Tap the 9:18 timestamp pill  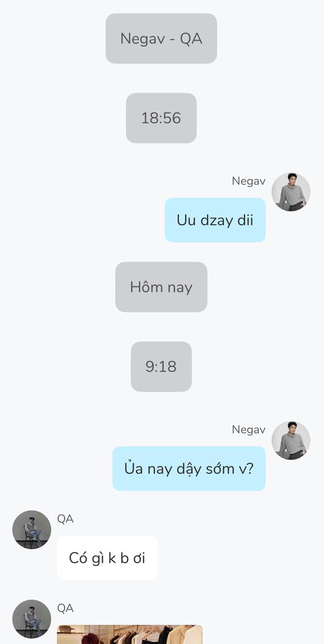(x=161, y=367)
